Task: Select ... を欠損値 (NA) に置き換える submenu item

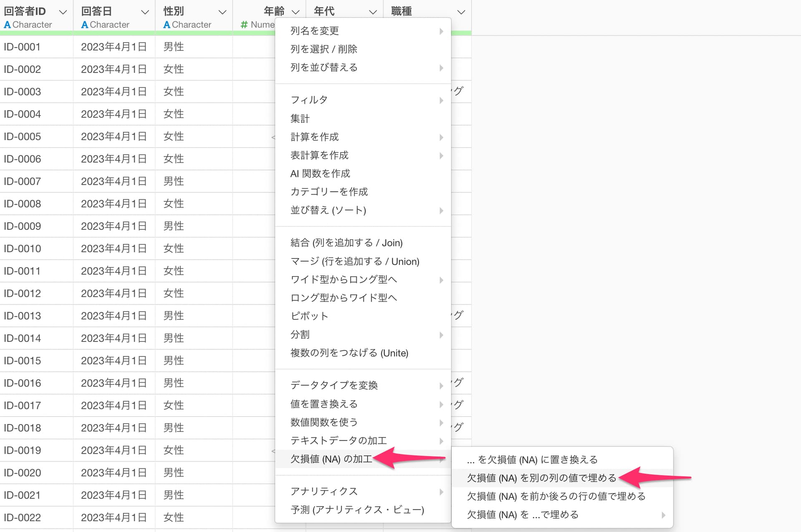Action: pyautogui.click(x=532, y=460)
